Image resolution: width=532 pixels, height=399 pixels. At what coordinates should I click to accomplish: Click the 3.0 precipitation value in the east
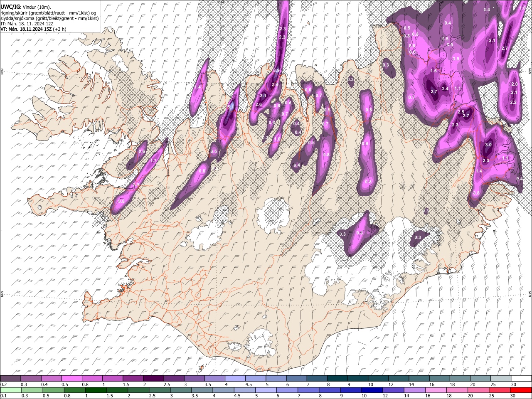488,145
